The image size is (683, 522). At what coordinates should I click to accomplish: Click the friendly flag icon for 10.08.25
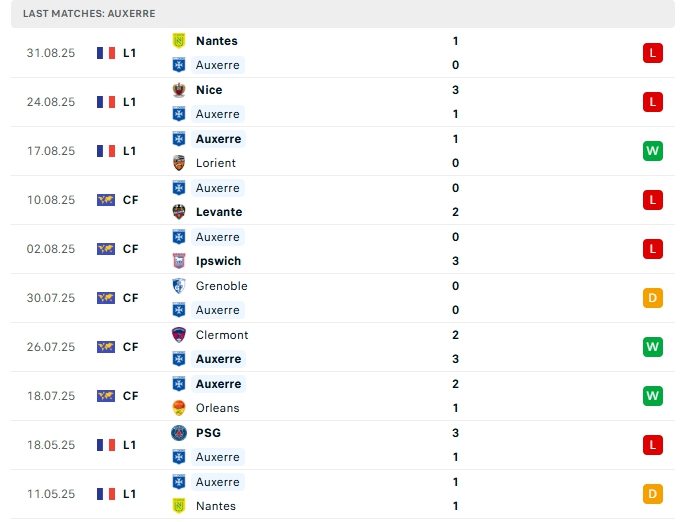point(106,200)
